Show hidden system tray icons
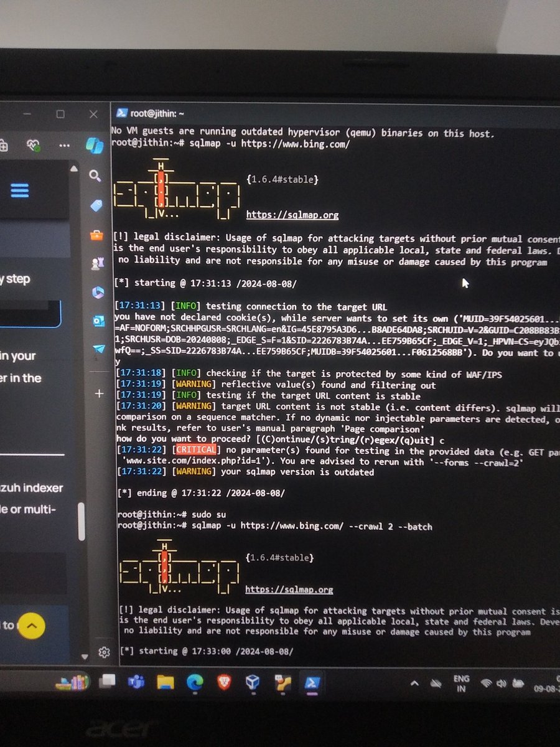Screen dimensions: 560x747 (415, 683)
